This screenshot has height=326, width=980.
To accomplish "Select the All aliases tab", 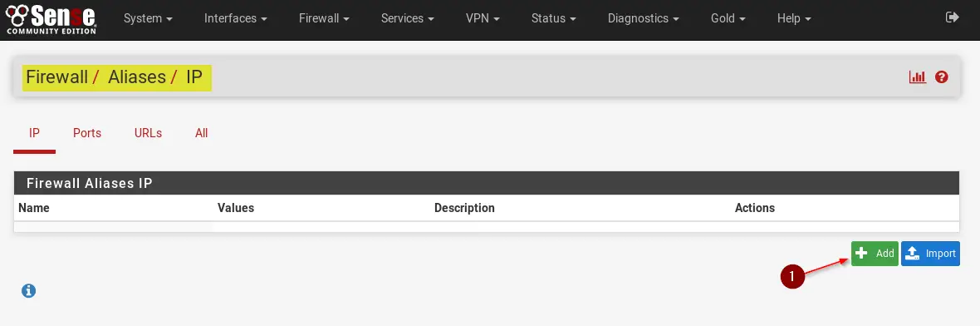I will 201,133.
